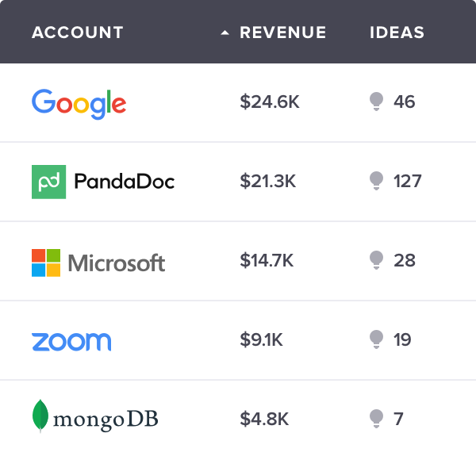
Task: Click the Microsoft four-square logo
Action: tap(46, 263)
